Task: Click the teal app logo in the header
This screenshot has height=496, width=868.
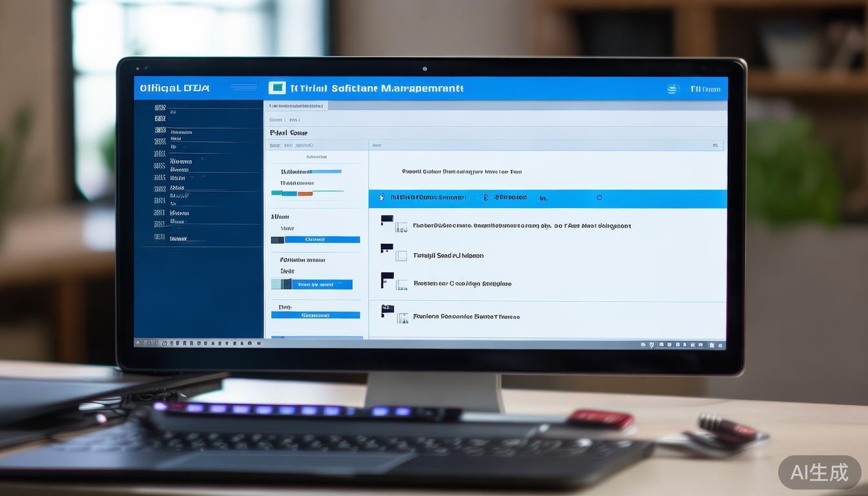Action: pos(276,88)
